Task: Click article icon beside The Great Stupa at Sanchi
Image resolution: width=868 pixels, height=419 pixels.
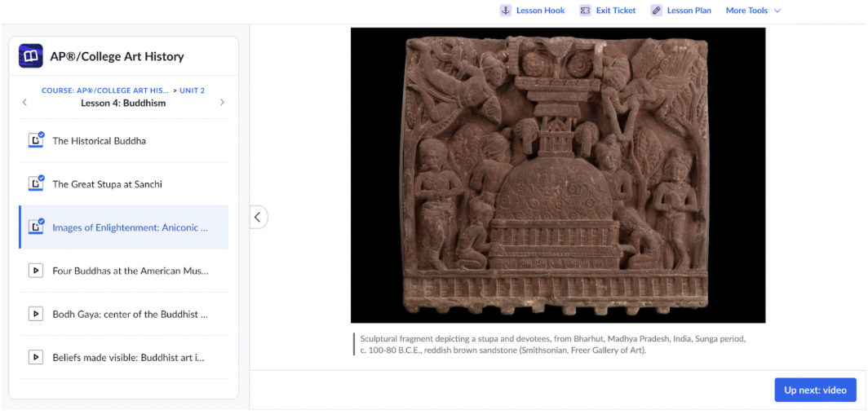Action: click(x=36, y=183)
